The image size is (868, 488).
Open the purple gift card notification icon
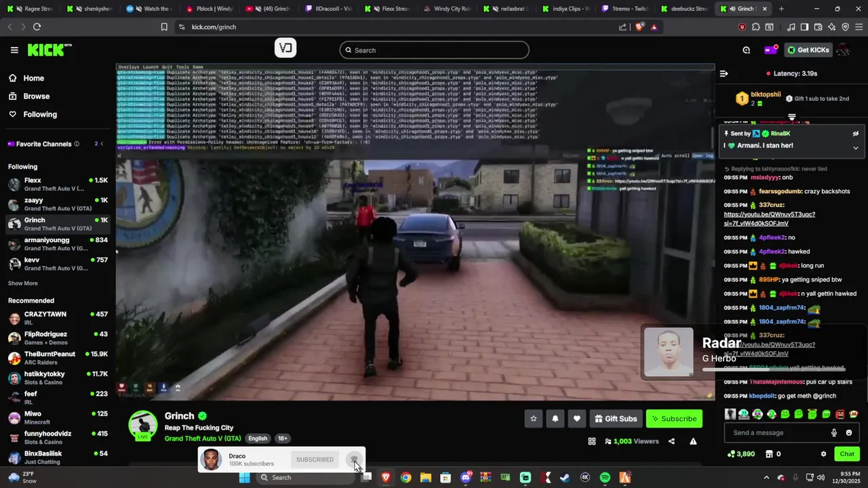coord(770,50)
